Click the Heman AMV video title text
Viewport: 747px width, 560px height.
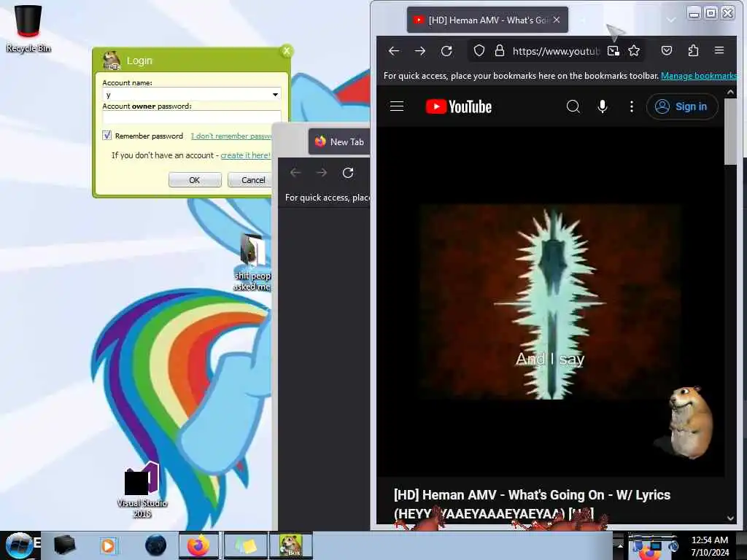coord(532,504)
